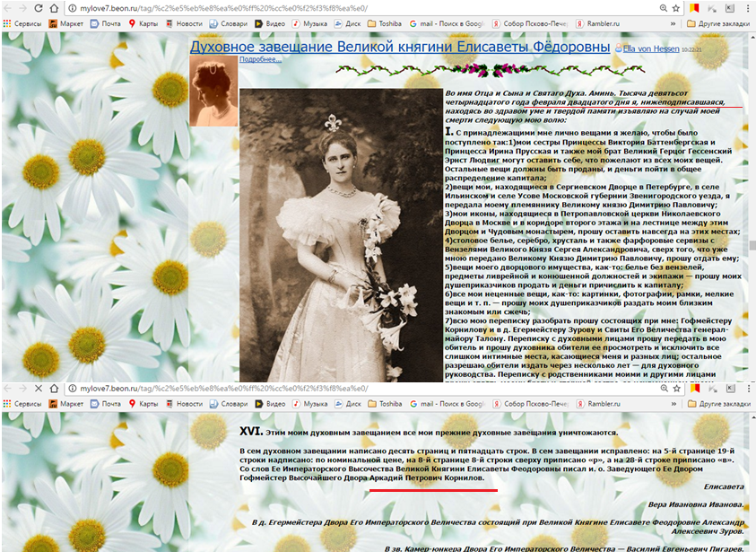Open Карты bookmark in upper bookmarks bar
This screenshot has height=552, width=756.
click(143, 23)
